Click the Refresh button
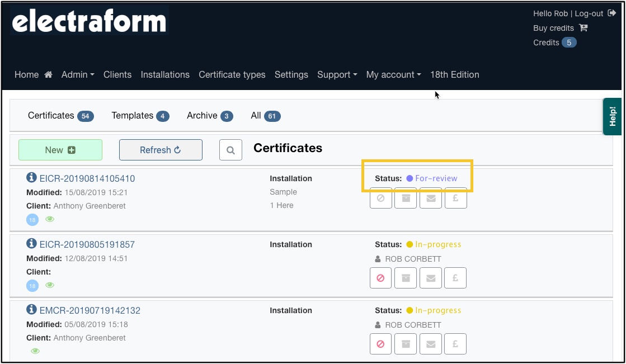 click(161, 150)
